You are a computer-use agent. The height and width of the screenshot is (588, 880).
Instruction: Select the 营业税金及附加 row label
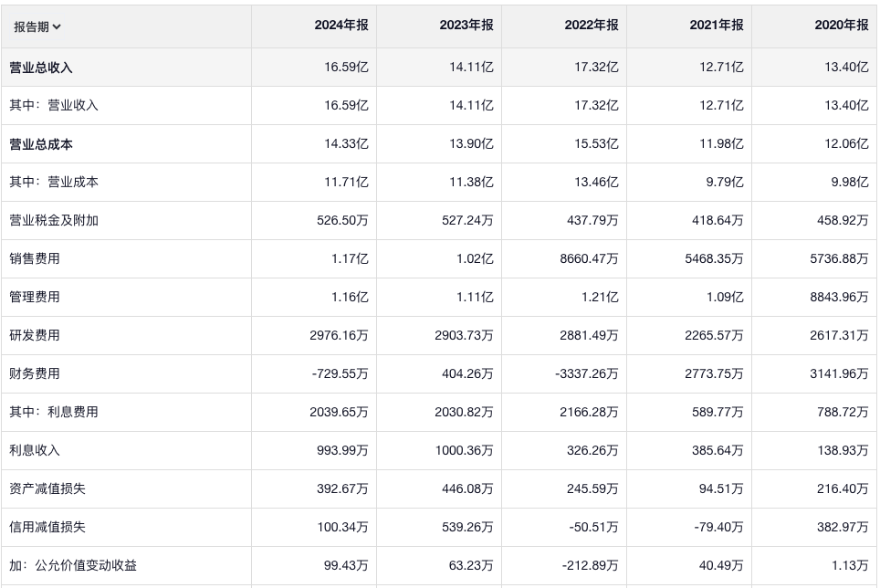[54, 221]
